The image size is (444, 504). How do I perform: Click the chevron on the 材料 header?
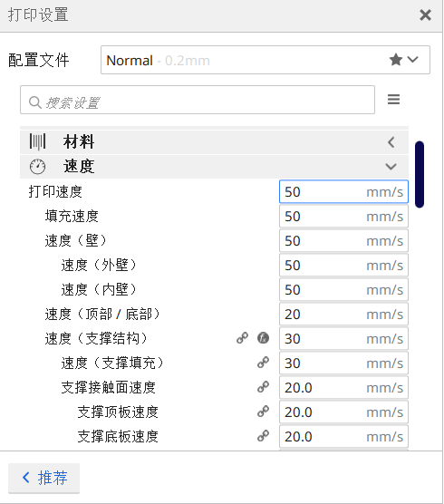[391, 142]
